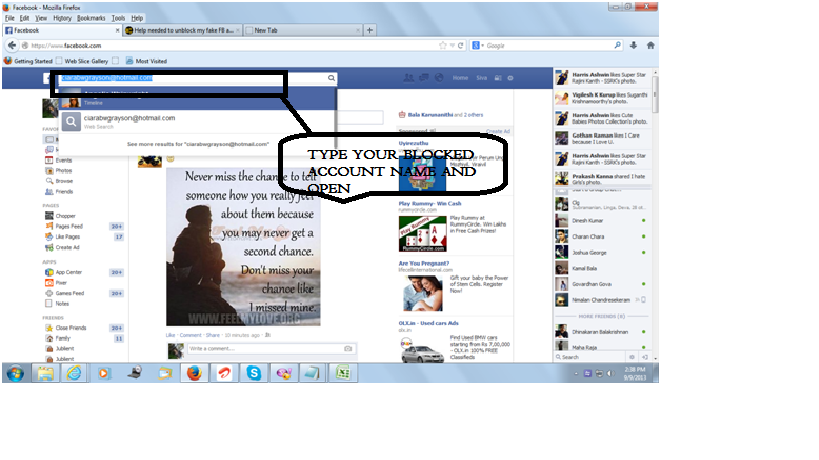Viewport: 819px width, 460px height.
Task: Open bookmark dropdown arrow next to star
Action: pyautogui.click(x=452, y=45)
